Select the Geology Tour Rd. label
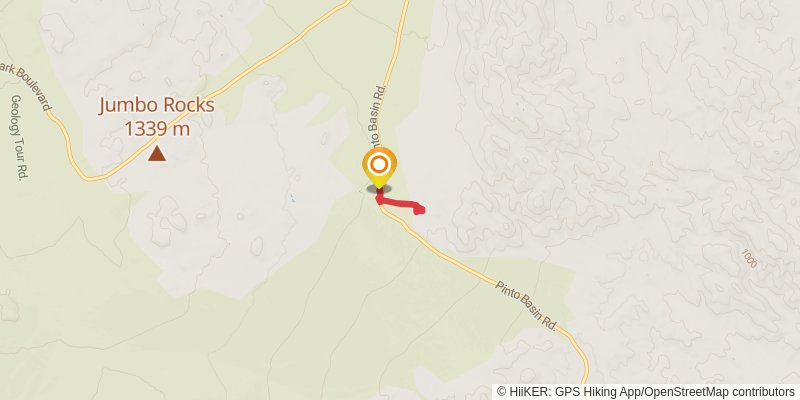This screenshot has width=800, height=400. (x=19, y=137)
